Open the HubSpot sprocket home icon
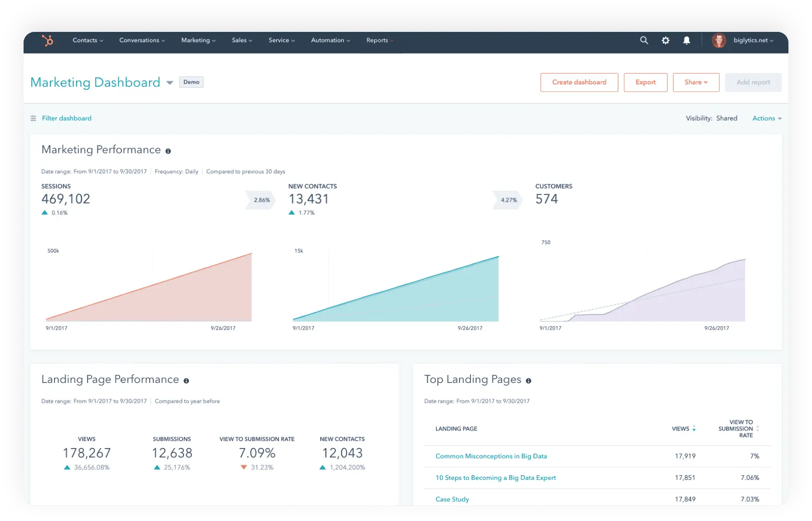 (48, 41)
